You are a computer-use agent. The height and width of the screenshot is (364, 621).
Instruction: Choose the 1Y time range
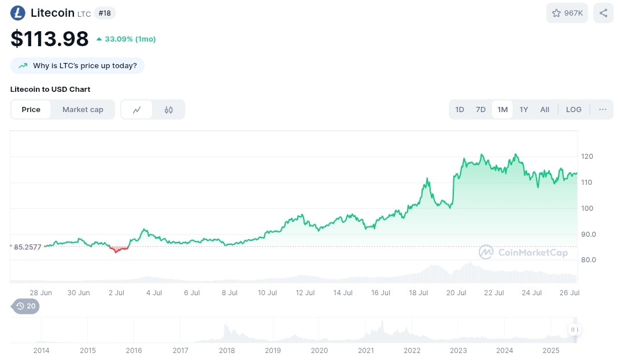point(523,109)
